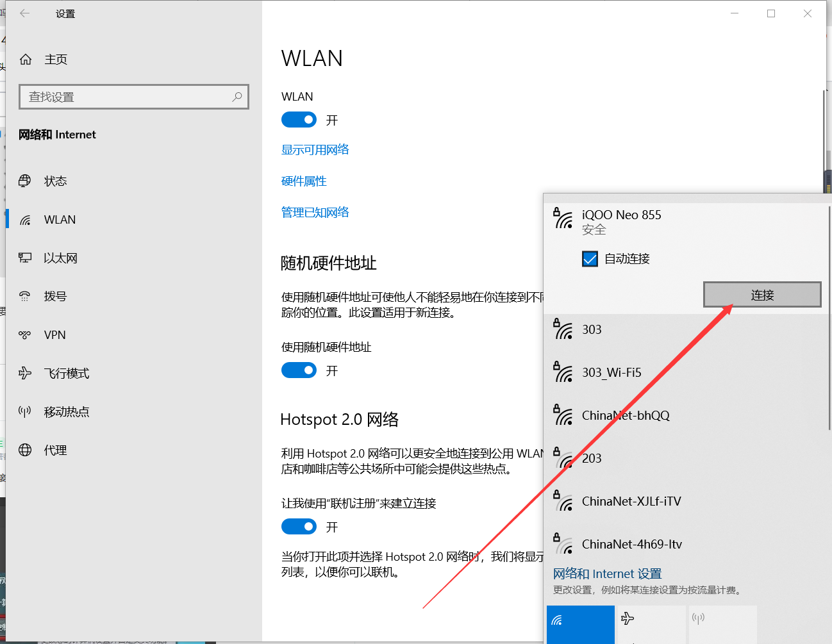Open the Proxy settings page

tap(55, 450)
